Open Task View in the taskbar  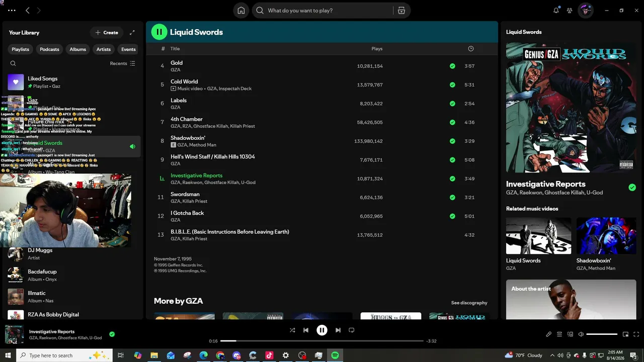[x=121, y=355]
